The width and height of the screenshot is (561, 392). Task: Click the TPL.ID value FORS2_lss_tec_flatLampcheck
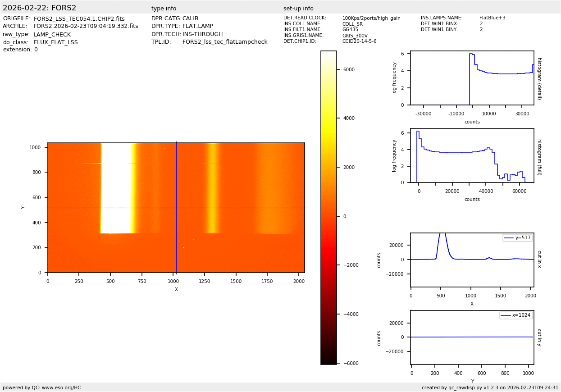(x=224, y=42)
